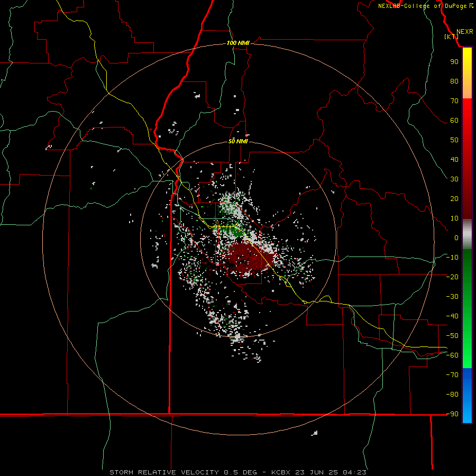Click the 'STORM RELATIVE VELOCITY 0.5 DEG' caption

[183, 472]
